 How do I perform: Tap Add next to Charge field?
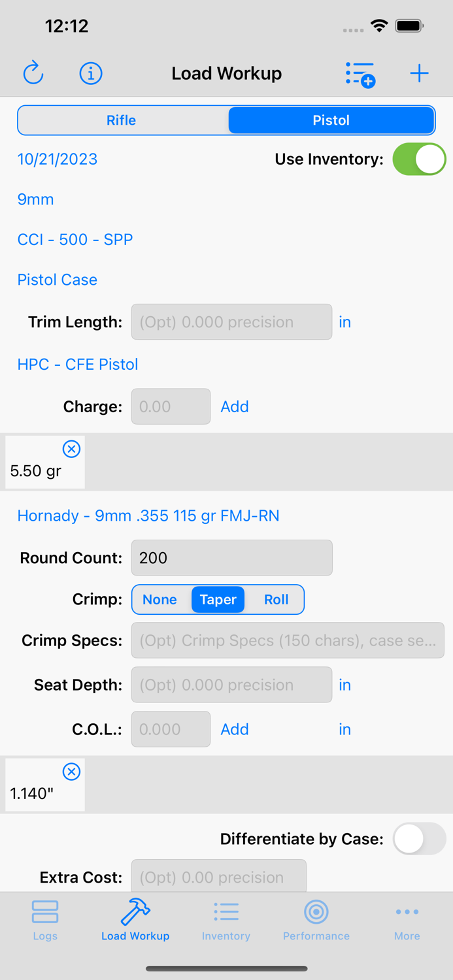click(235, 406)
